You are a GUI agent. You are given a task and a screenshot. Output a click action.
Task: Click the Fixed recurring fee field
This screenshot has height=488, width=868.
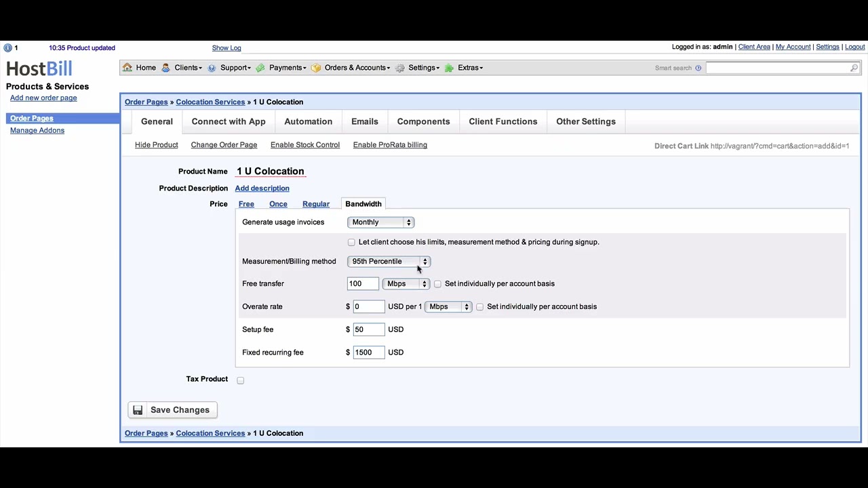(x=369, y=353)
